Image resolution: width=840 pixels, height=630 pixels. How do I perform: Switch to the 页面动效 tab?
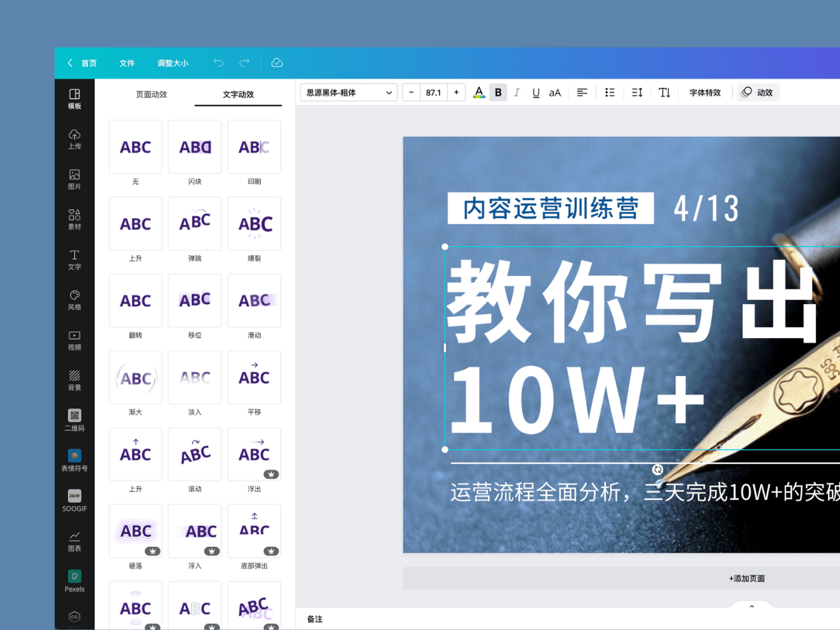pyautogui.click(x=151, y=95)
